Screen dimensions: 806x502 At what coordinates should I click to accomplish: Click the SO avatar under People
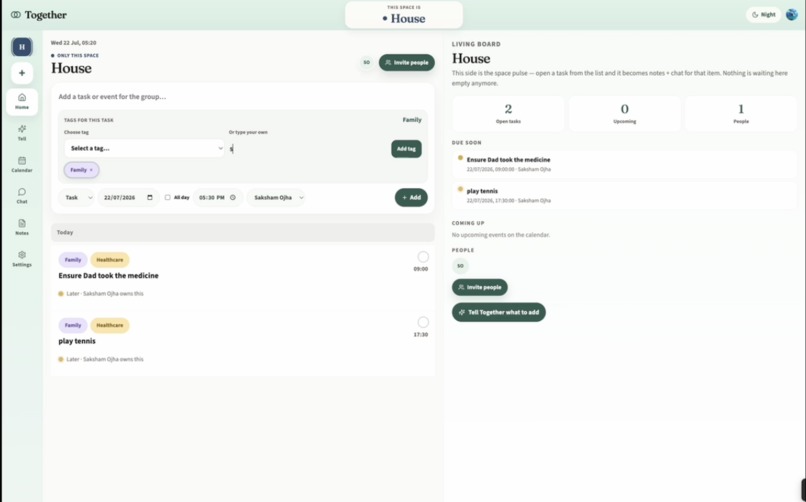pos(460,266)
